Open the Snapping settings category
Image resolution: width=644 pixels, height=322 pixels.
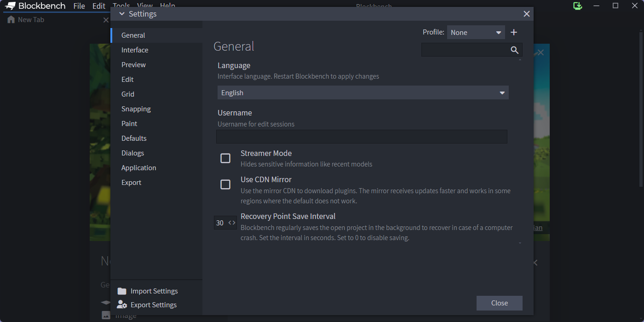click(x=136, y=109)
